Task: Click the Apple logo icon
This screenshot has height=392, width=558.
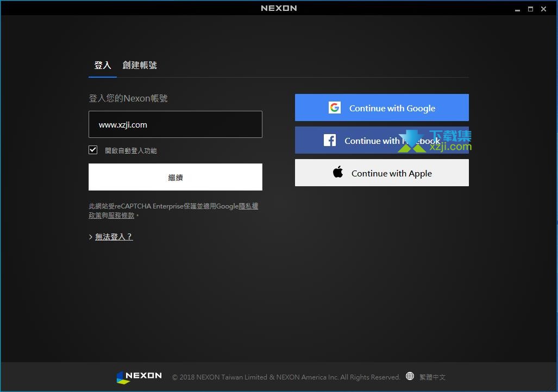Action: (338, 172)
